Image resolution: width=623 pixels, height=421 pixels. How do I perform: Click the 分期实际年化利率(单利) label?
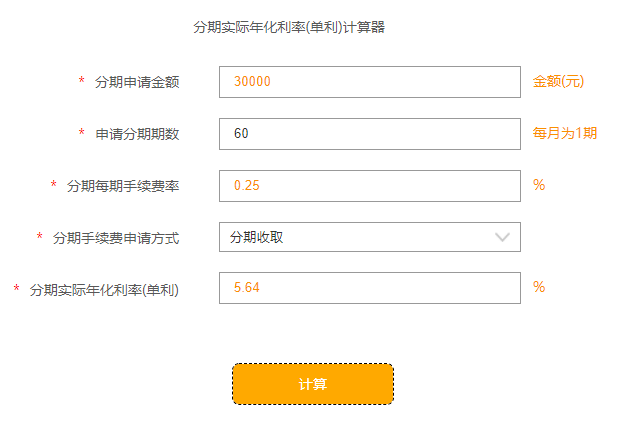(x=104, y=289)
